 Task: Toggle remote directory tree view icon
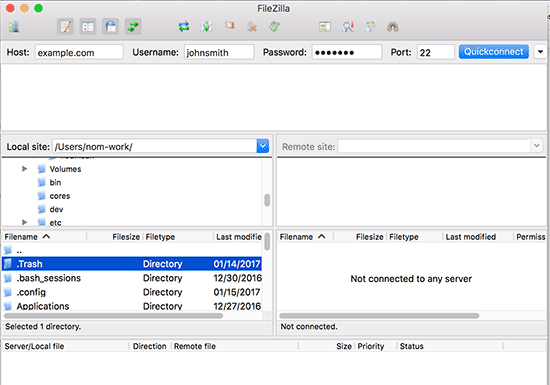[x=110, y=27]
